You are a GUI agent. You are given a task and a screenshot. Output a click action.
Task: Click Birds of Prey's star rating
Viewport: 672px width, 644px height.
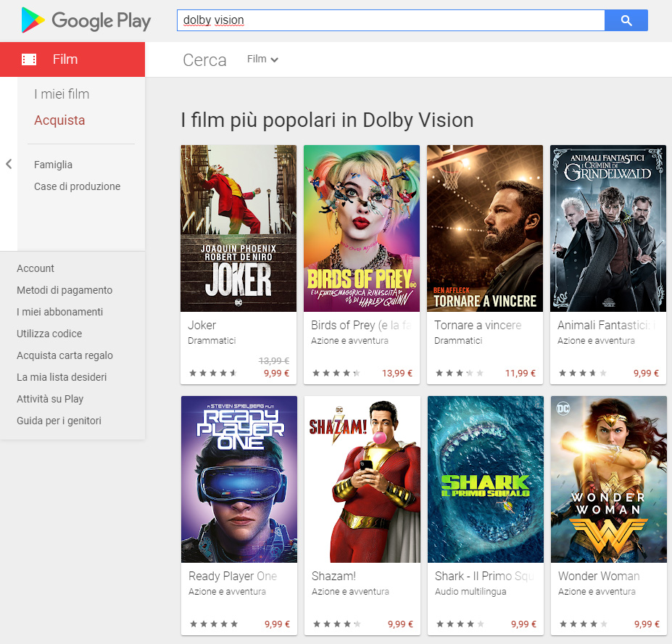pos(336,373)
